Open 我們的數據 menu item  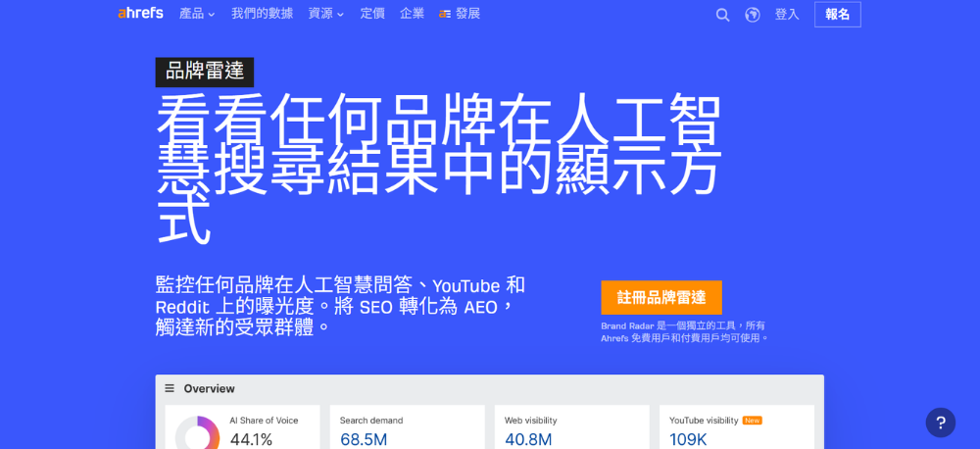262,14
